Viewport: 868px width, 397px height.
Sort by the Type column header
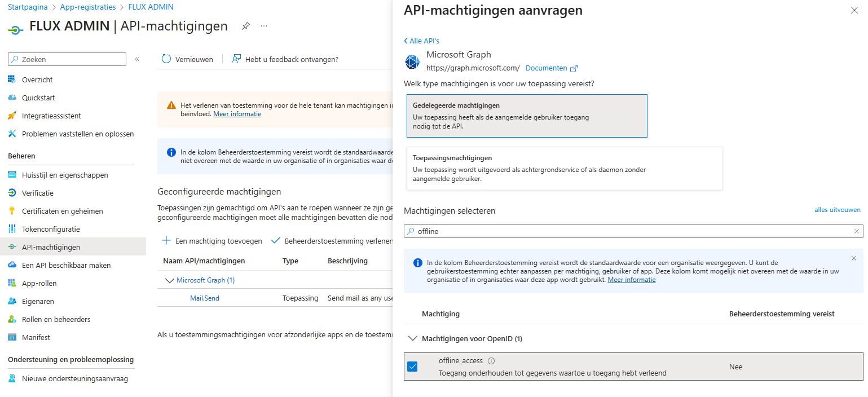click(290, 261)
